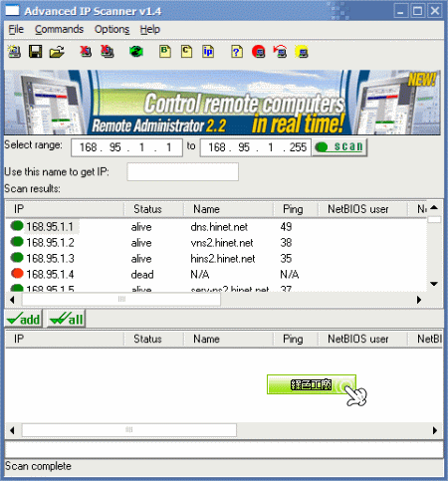
Task: Click lower list Ping column header
Action: tap(296, 339)
